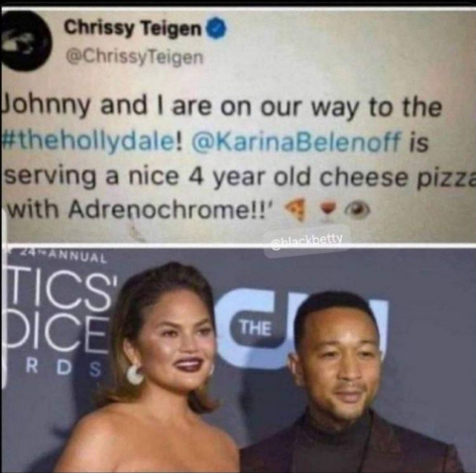Open the Chrissy Teigen display name

click(133, 28)
